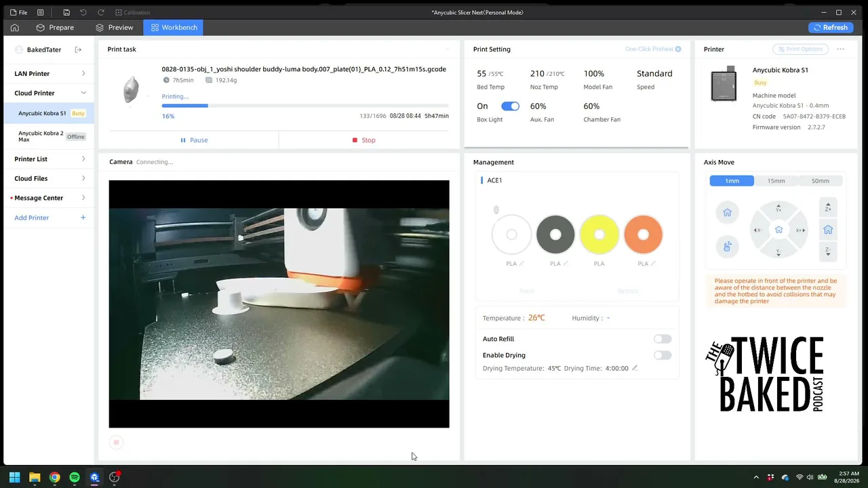Select the white filament spool
The width and height of the screenshot is (868, 488).
click(x=511, y=235)
